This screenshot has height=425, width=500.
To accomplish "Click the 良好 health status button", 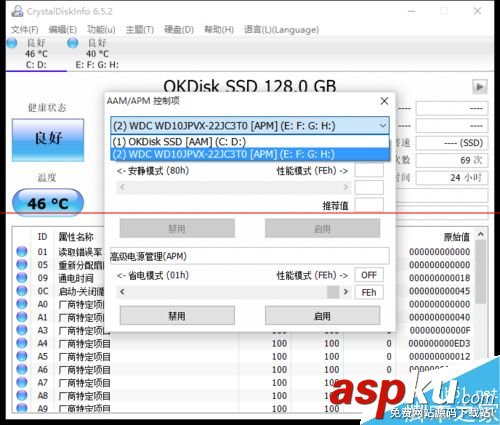I will click(x=48, y=140).
